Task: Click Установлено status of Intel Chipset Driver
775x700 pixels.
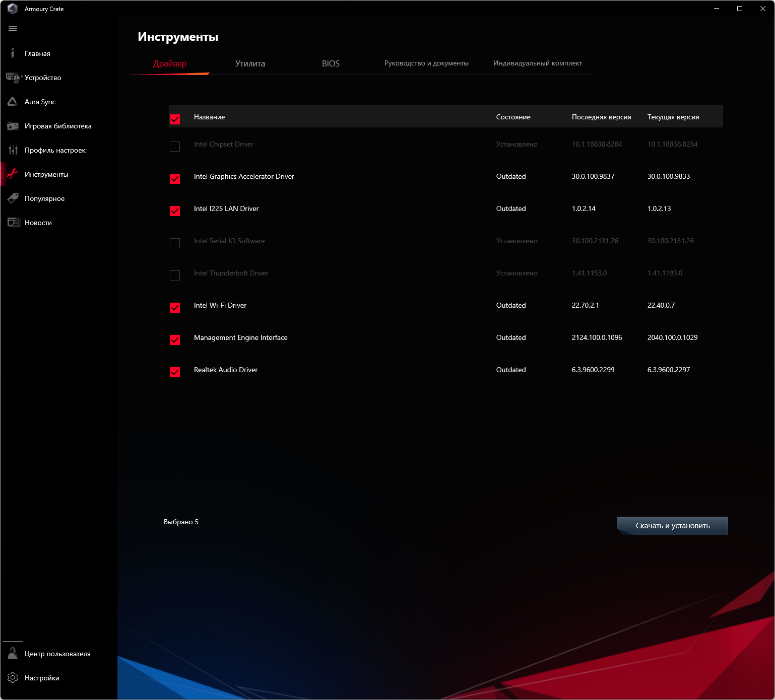Action: (x=517, y=144)
